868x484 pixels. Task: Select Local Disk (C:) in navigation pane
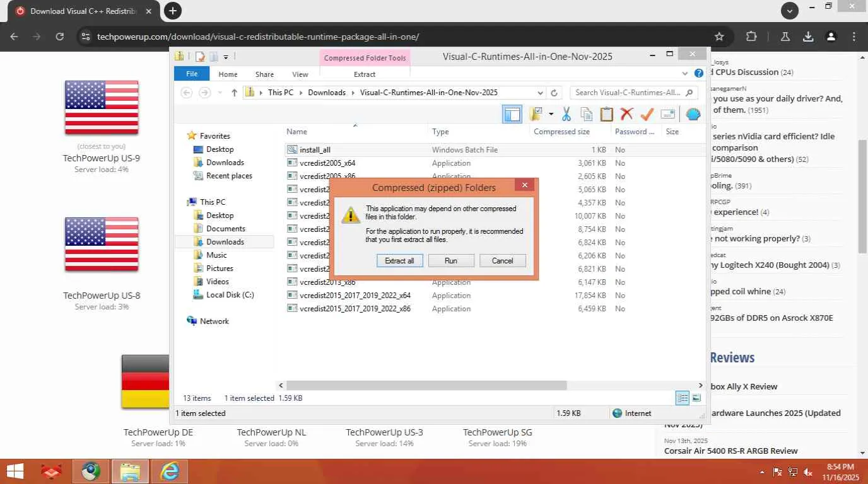tap(230, 295)
